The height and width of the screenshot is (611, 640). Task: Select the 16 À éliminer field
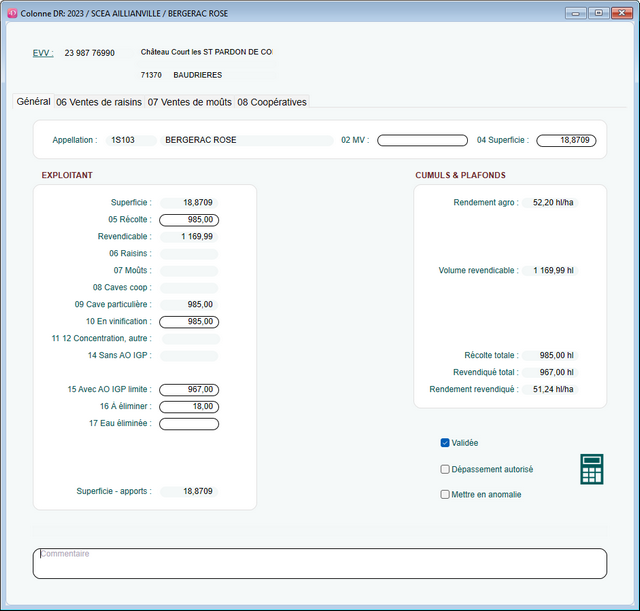tap(188, 407)
